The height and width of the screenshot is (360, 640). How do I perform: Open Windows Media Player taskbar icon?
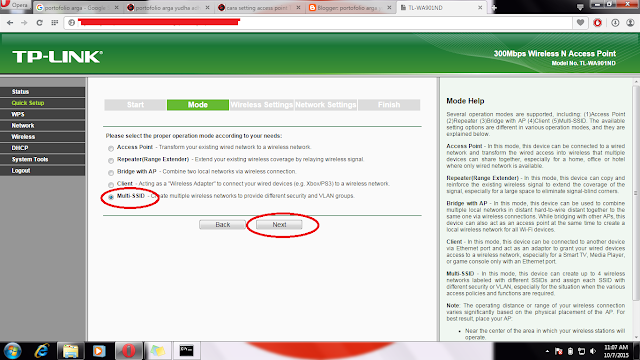click(x=99, y=351)
